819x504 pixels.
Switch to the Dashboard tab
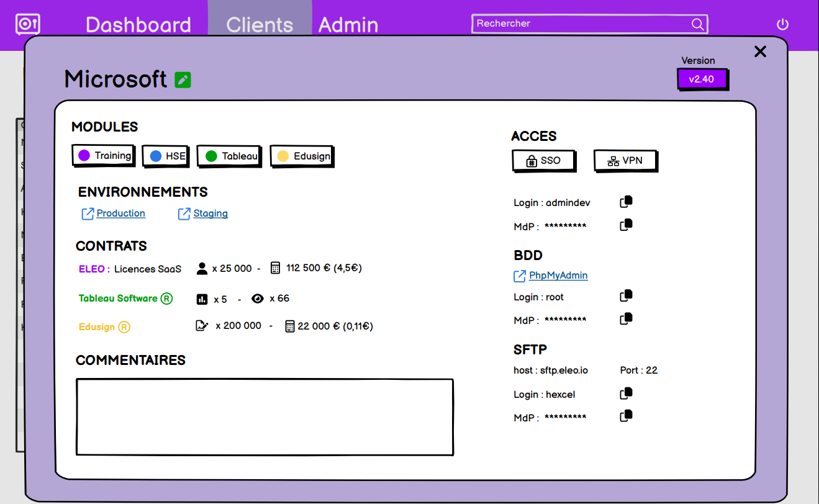[138, 24]
